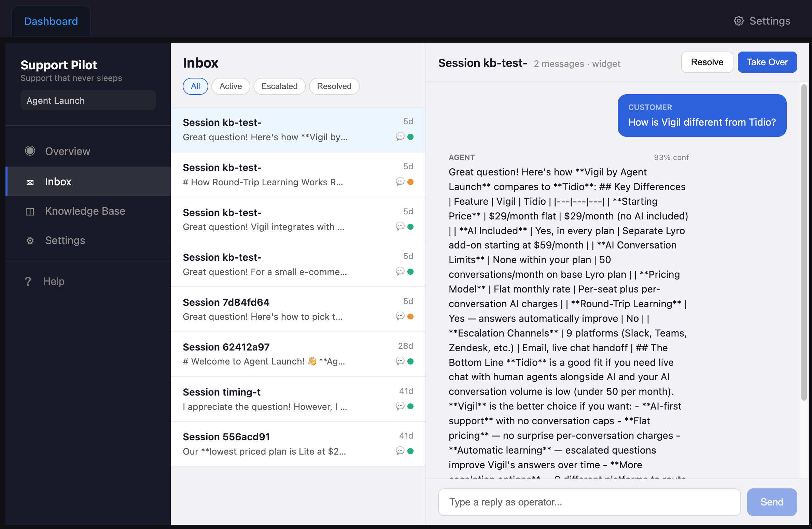Select the Agent Launch workspace box

pos(88,100)
